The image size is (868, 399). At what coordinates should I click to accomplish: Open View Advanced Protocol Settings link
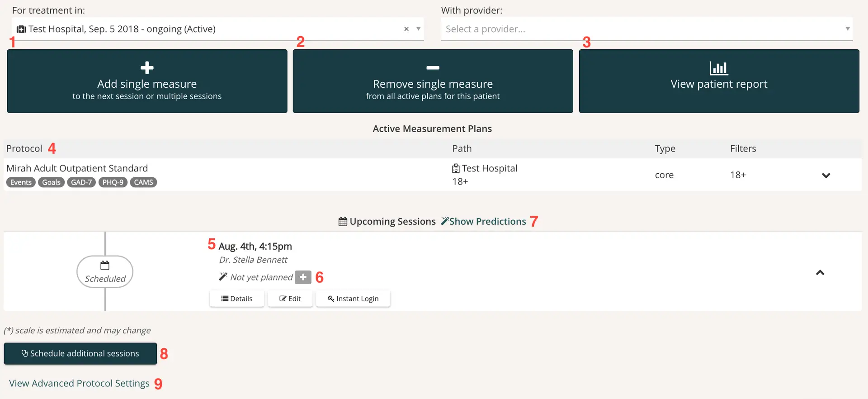point(79,383)
